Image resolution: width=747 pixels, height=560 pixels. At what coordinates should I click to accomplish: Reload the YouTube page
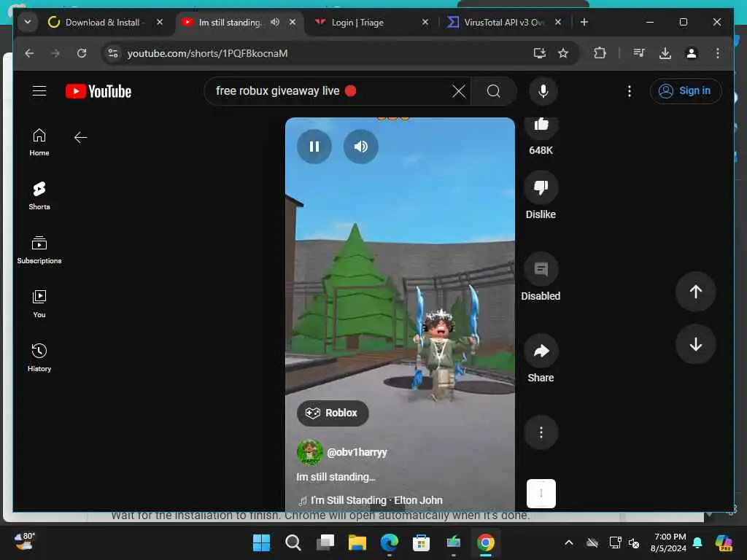tap(82, 53)
